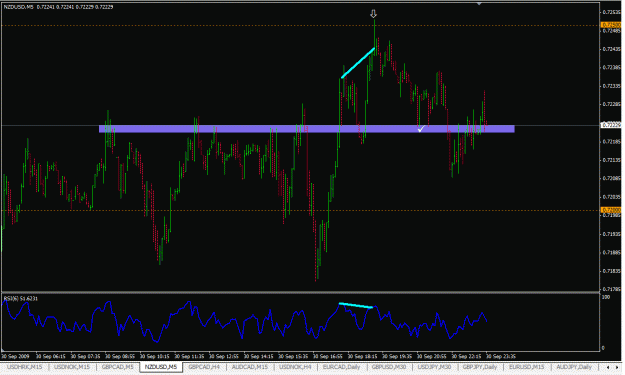The height and width of the screenshot is (375, 625).
Task: Open the AUDJPY,Daily chart tab
Action: click(x=574, y=367)
